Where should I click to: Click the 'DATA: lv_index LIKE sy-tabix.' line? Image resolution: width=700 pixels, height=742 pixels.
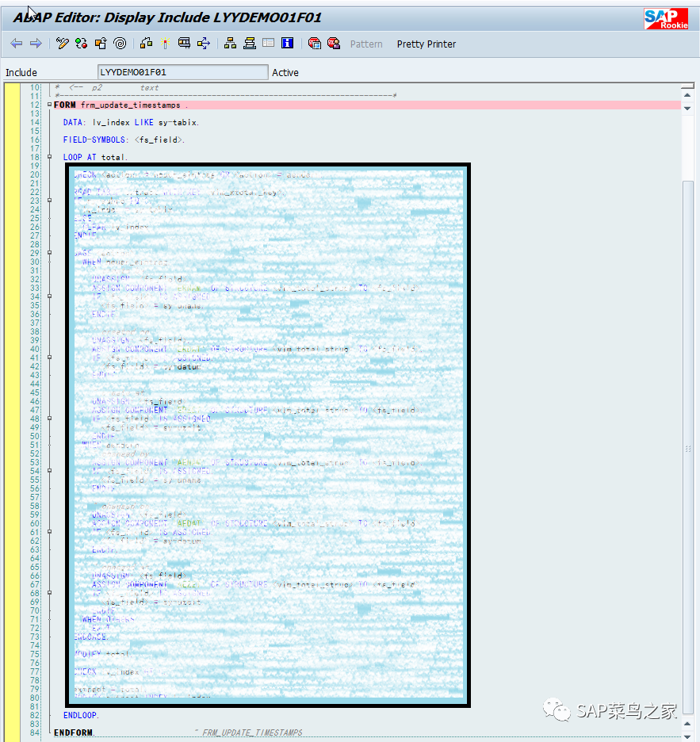tap(131, 123)
